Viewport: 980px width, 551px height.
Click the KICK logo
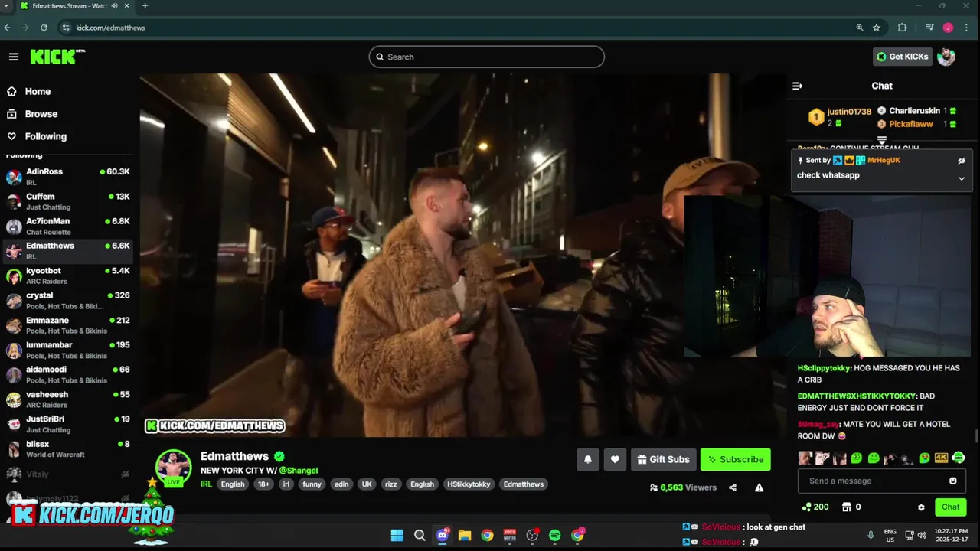pyautogui.click(x=57, y=57)
